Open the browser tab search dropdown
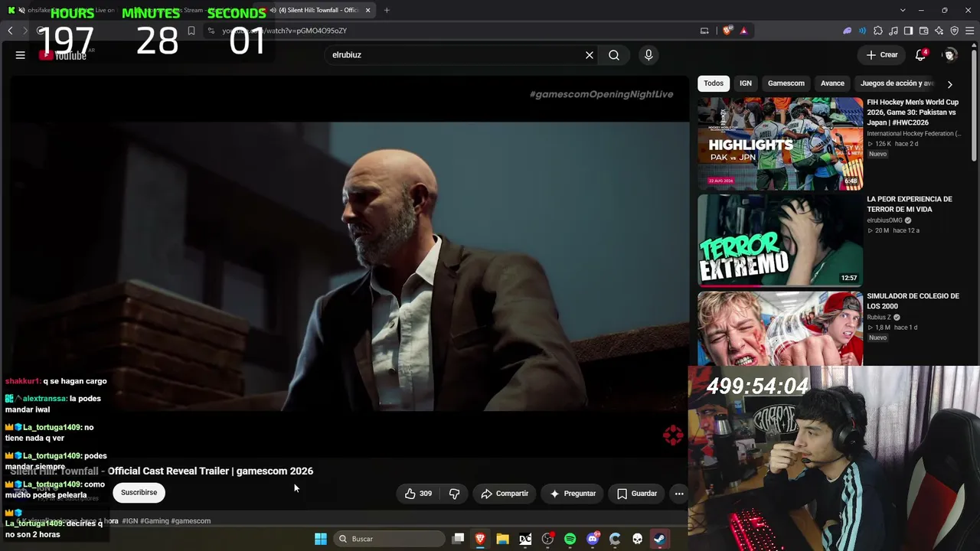This screenshot has width=980, height=551. [x=903, y=10]
